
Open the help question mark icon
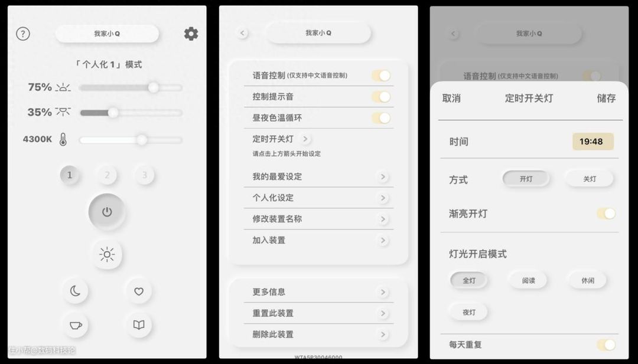click(23, 34)
